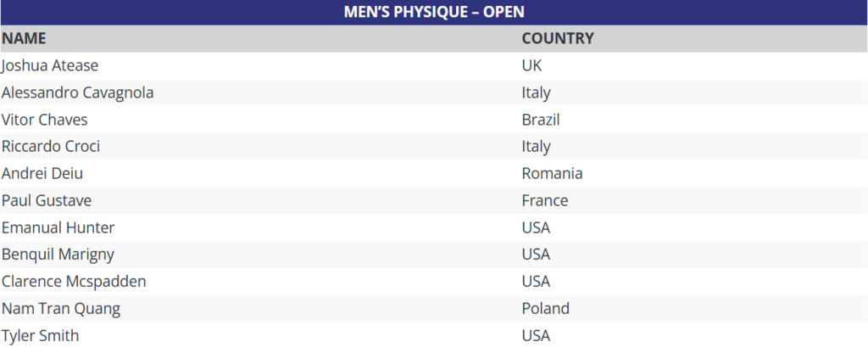Screen dimensions: 868x353
Task: Click the UK country cell
Action: point(532,65)
